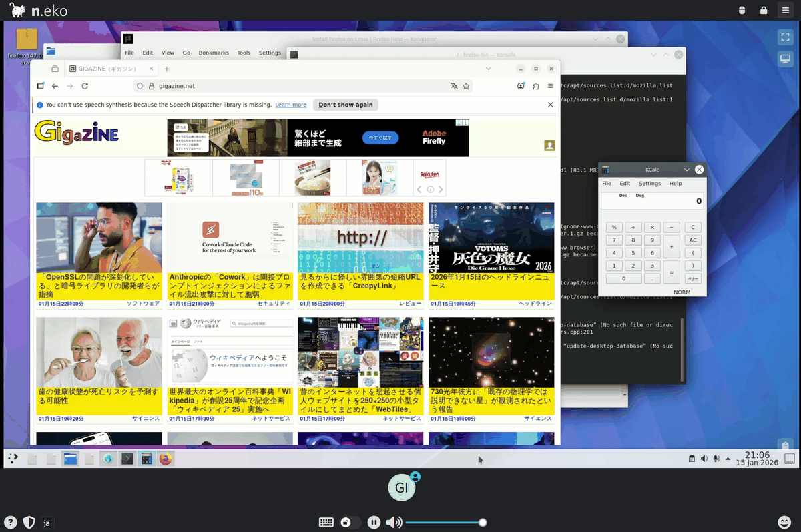Follow the Learn more link
801x532 pixels.
click(x=291, y=105)
